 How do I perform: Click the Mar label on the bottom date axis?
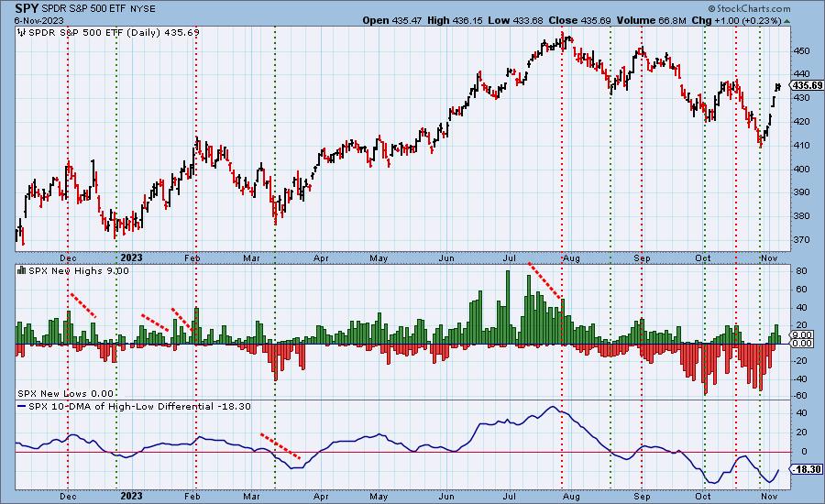pyautogui.click(x=251, y=497)
